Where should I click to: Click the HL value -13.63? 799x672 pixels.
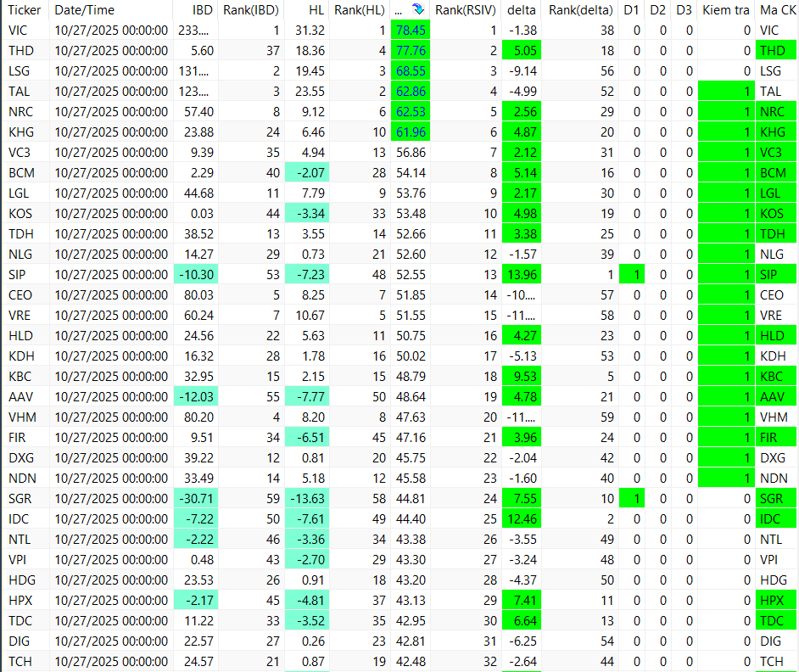point(307,499)
